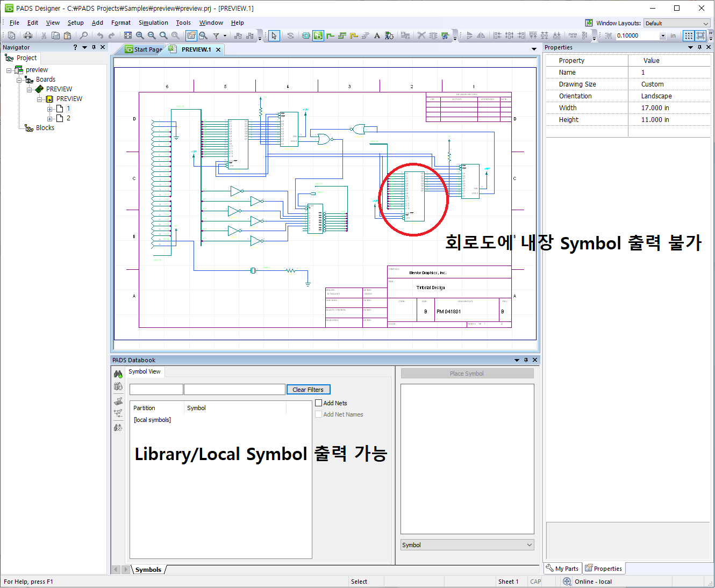This screenshot has width=715, height=588.
Task: Click the symbol name filter input field
Action: tap(234, 390)
